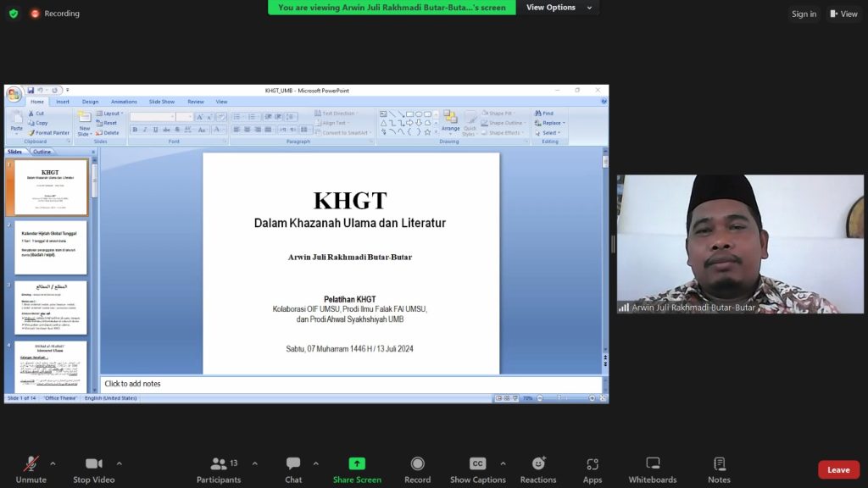Expand video options arrow beside Stop Video
The height and width of the screenshot is (488, 868).
(119, 463)
